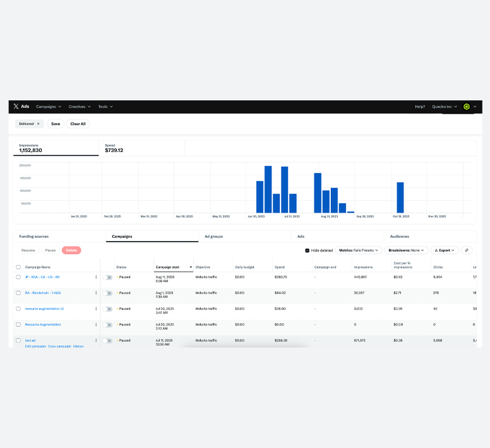Toggle status switch for RA - Blockchain campaign
Image resolution: width=490 pixels, height=448 pixels.
108,293
